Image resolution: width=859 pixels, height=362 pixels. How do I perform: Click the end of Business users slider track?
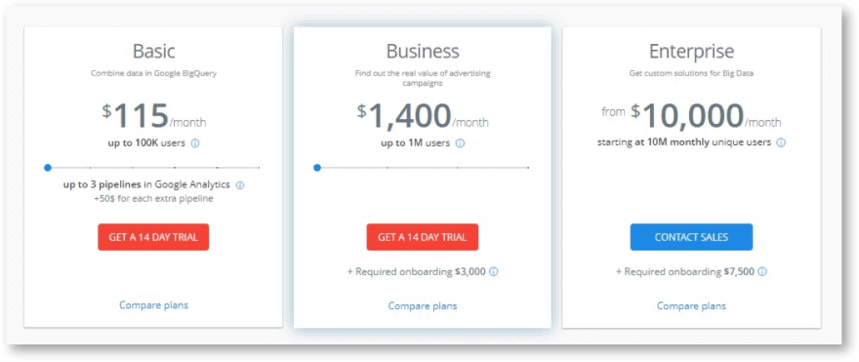[x=528, y=168]
